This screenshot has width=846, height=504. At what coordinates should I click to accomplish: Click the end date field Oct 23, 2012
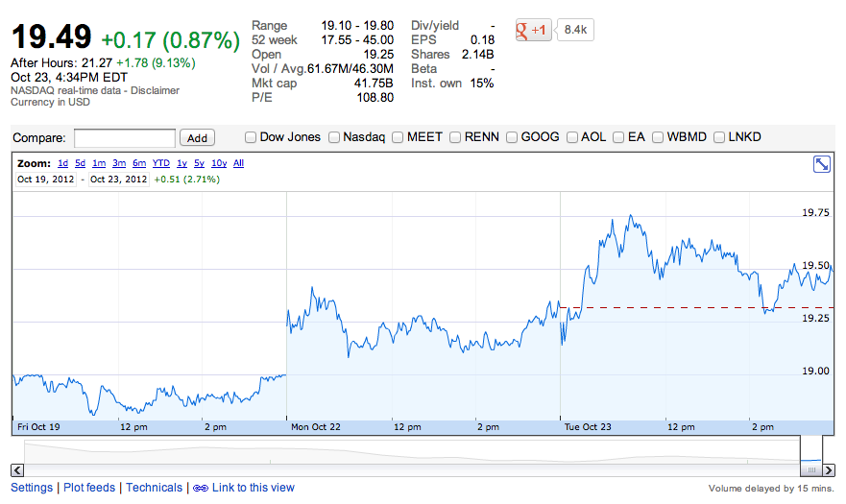tap(119, 180)
